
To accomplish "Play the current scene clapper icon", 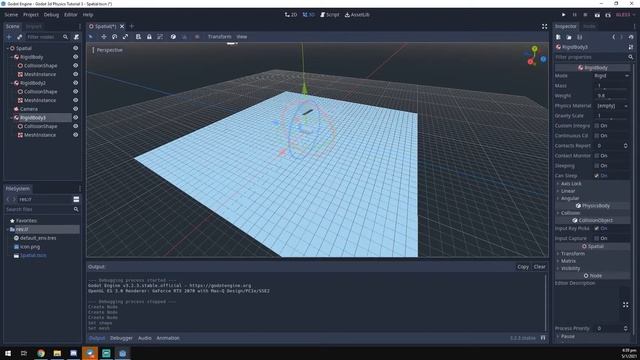I will [597, 15].
